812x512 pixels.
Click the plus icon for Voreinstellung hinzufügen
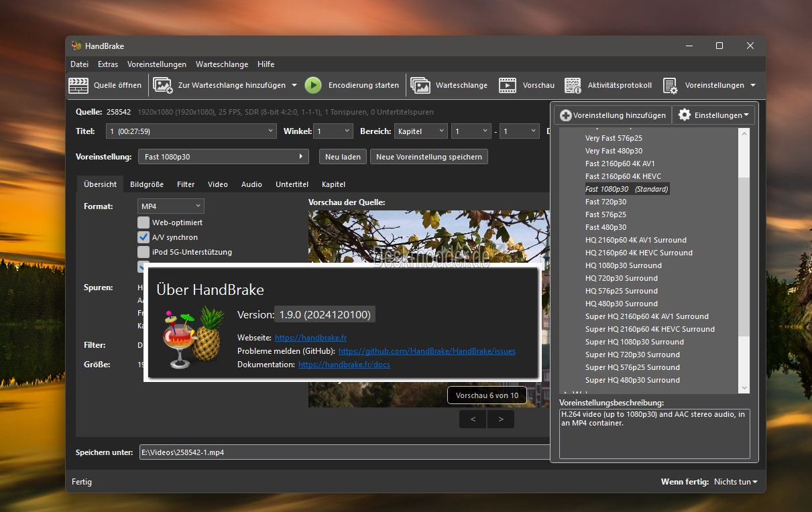(565, 115)
